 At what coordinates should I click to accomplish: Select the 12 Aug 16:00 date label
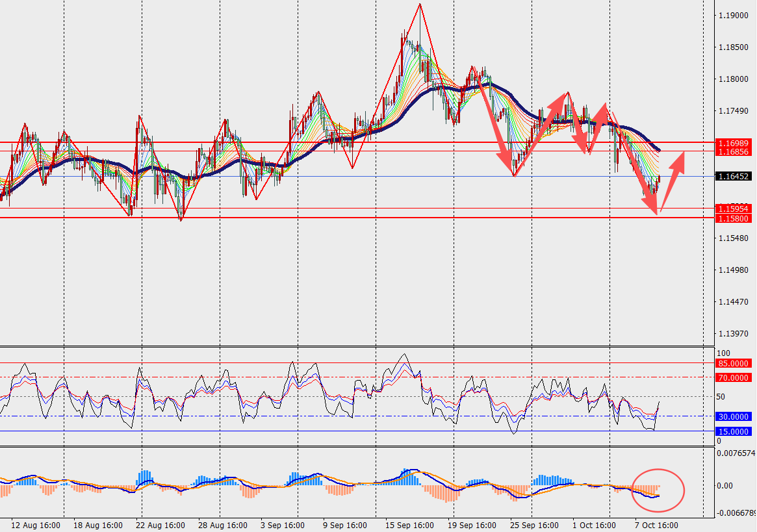click(x=36, y=525)
